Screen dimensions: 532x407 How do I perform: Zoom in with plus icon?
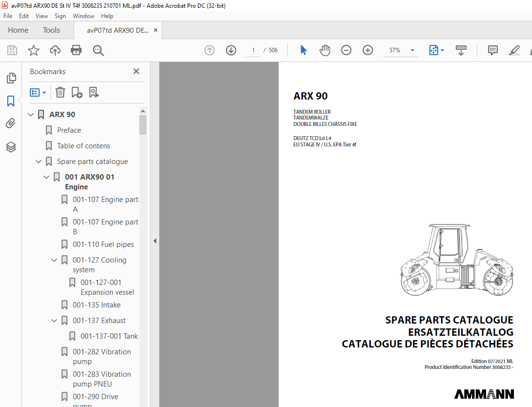[x=368, y=50]
